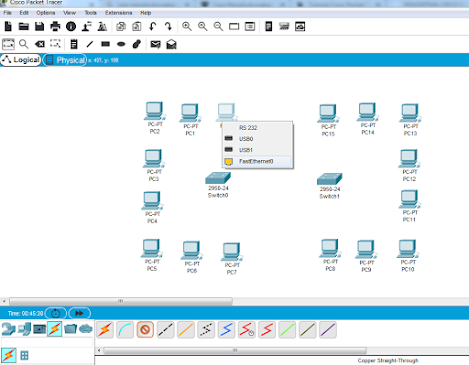Select the Connections category lightning icon
This screenshot has height=365, width=469.
(x=55, y=329)
